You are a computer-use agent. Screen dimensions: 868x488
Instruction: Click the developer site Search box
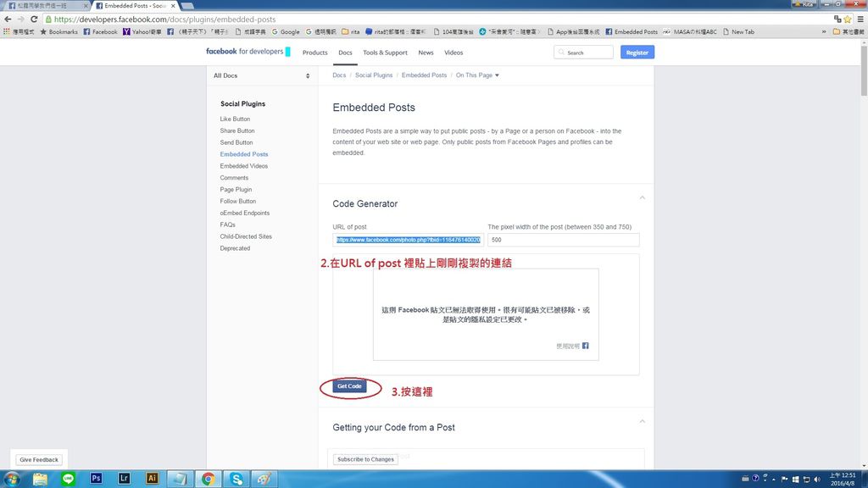pyautogui.click(x=583, y=53)
